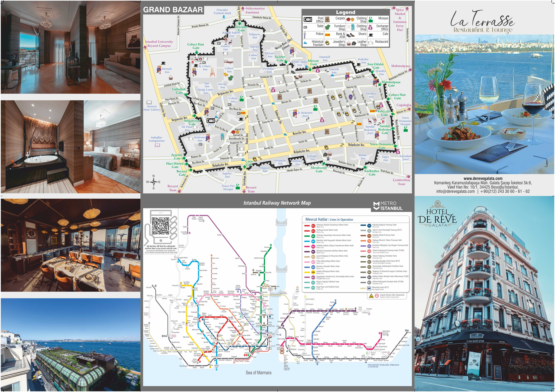
Task: Click the GRAND BAZAAR title
Action: pyautogui.click(x=173, y=10)
